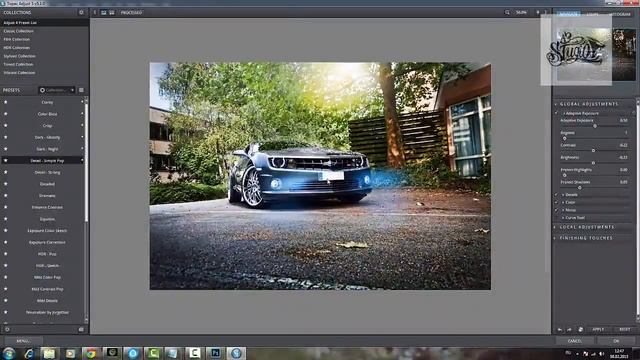This screenshot has height=360, width=640.
Task: Toggle favorite star for Color Blast preset
Action: pyautogui.click(x=5, y=114)
